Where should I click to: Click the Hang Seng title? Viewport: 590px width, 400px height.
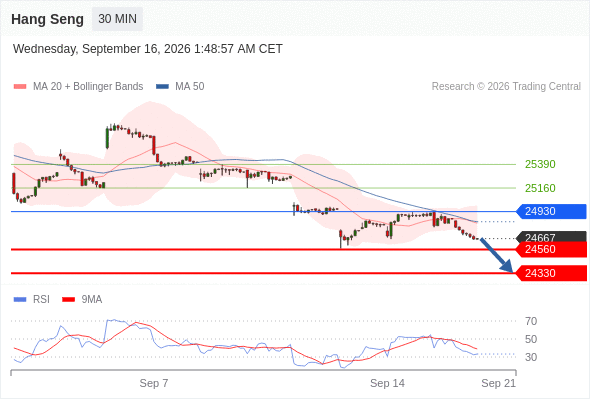(47, 19)
